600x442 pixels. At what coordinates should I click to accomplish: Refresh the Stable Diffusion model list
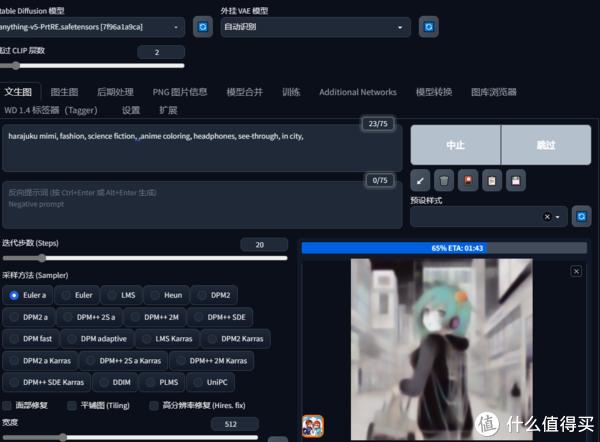203,27
